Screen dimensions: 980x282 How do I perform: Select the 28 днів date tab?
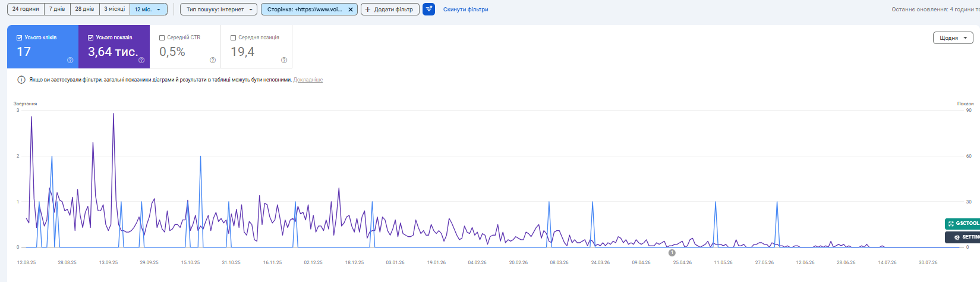point(84,10)
